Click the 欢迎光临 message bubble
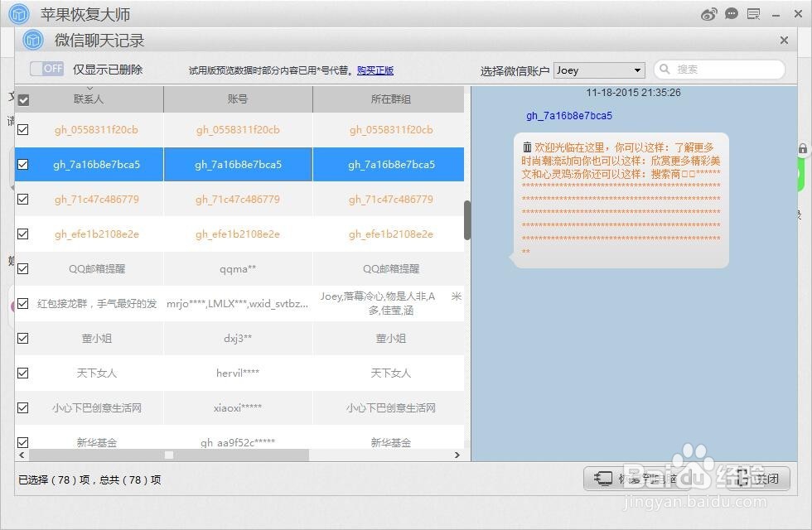The width and height of the screenshot is (812, 530). (x=620, y=200)
